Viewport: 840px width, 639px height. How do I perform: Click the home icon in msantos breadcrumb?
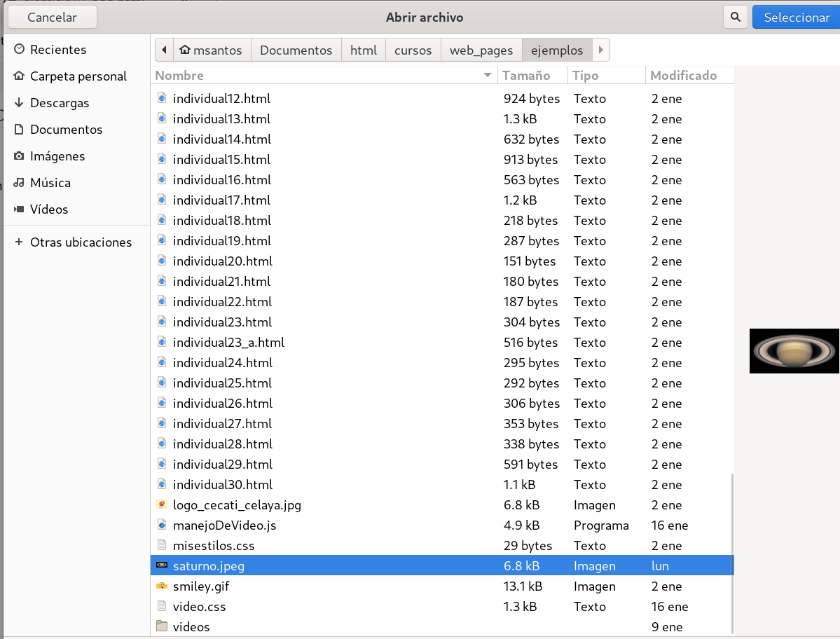185,50
